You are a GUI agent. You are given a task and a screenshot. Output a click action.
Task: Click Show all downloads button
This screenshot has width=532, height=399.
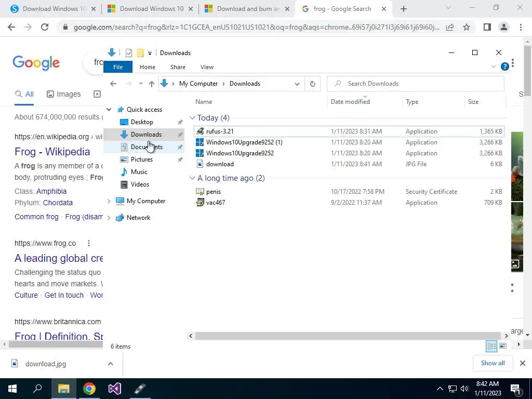[x=493, y=363]
